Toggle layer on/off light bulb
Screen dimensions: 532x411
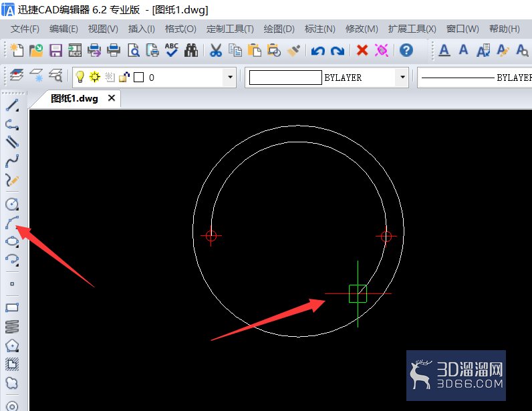80,77
